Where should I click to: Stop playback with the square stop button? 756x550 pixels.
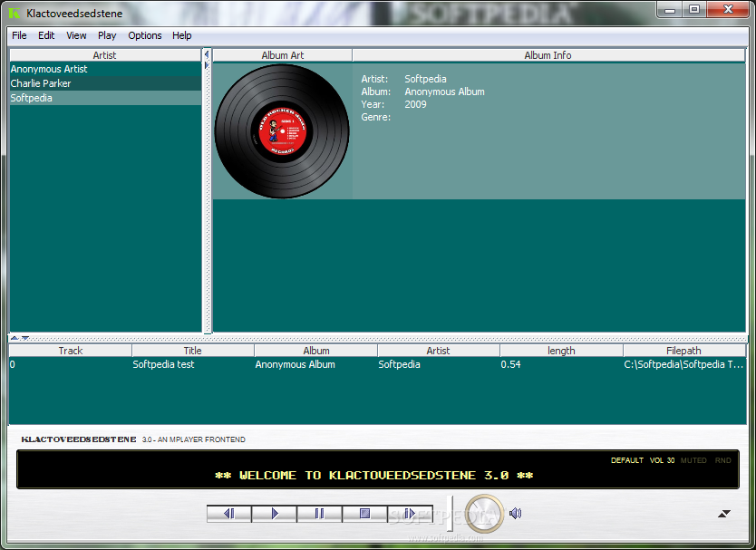(x=364, y=514)
